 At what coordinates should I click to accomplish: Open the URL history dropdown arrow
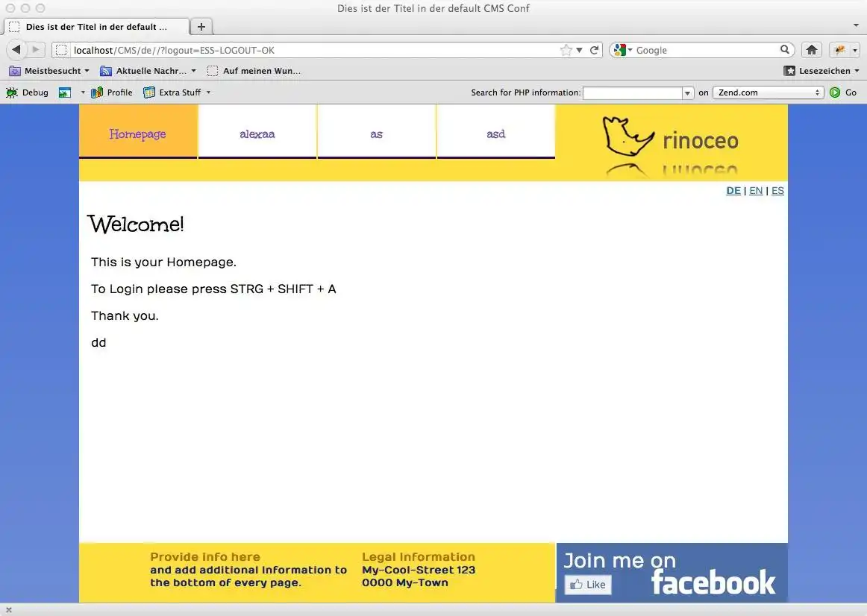(579, 50)
